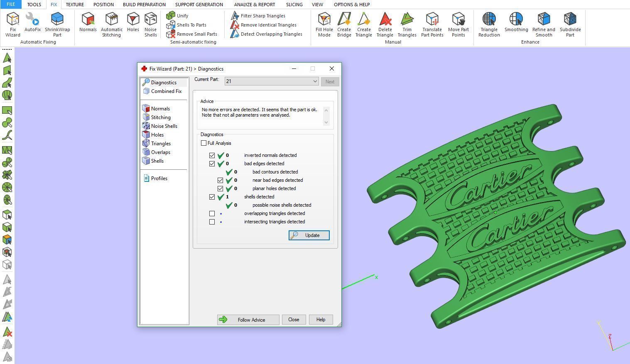Choose Detect Overlapping Triangles
The image size is (630, 364).
point(266,34)
